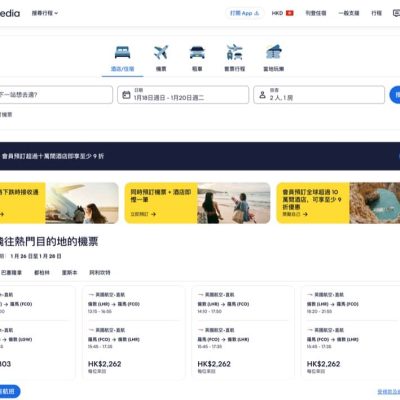
Task: Change the HKD currency and region setting
Action: [282, 13]
